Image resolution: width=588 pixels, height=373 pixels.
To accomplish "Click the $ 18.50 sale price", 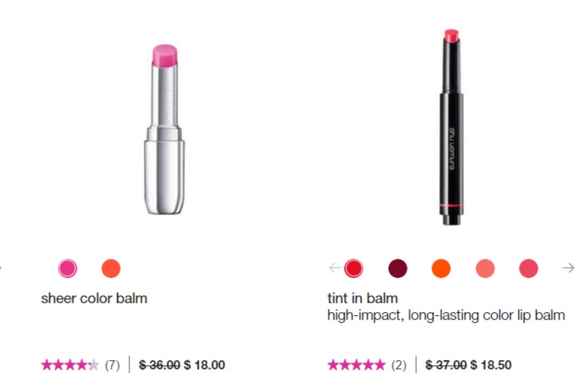I will [491, 365].
